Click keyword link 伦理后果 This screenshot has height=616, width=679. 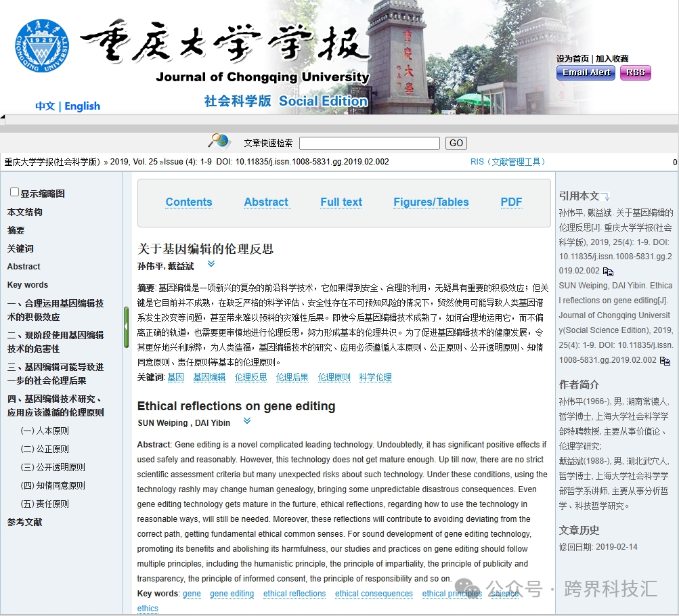[x=292, y=378]
